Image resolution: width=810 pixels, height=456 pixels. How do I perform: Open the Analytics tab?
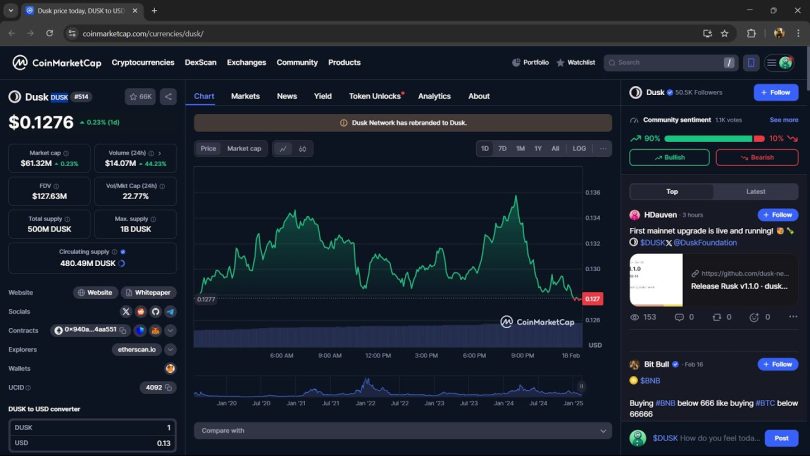(x=434, y=96)
